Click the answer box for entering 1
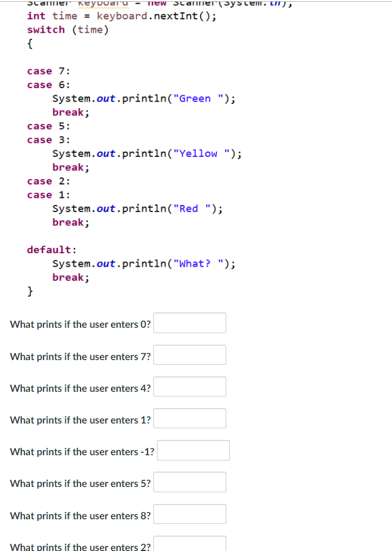This screenshot has height=551, width=392. tap(189, 418)
